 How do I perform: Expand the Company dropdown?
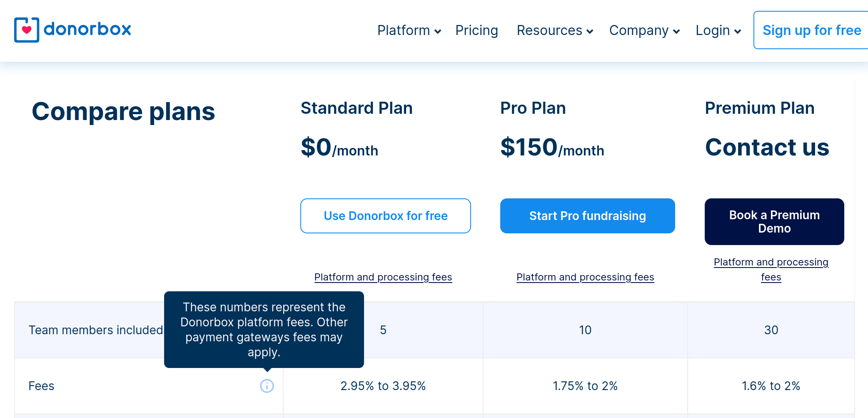(x=639, y=30)
